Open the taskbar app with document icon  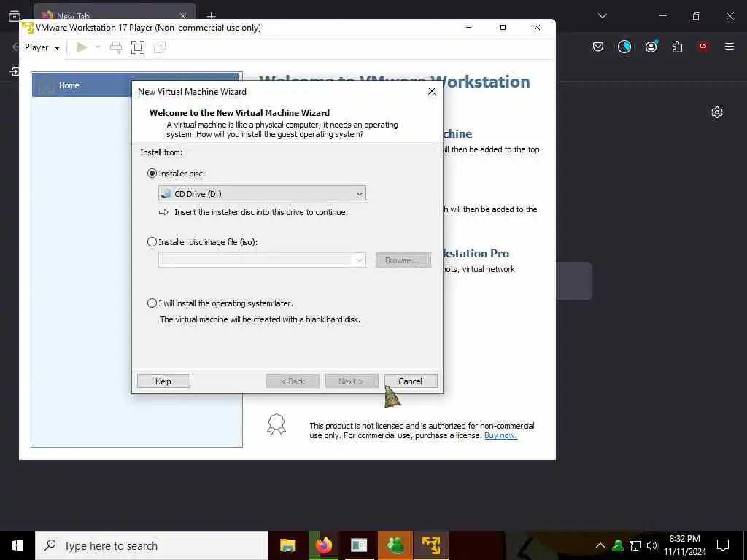click(x=359, y=545)
